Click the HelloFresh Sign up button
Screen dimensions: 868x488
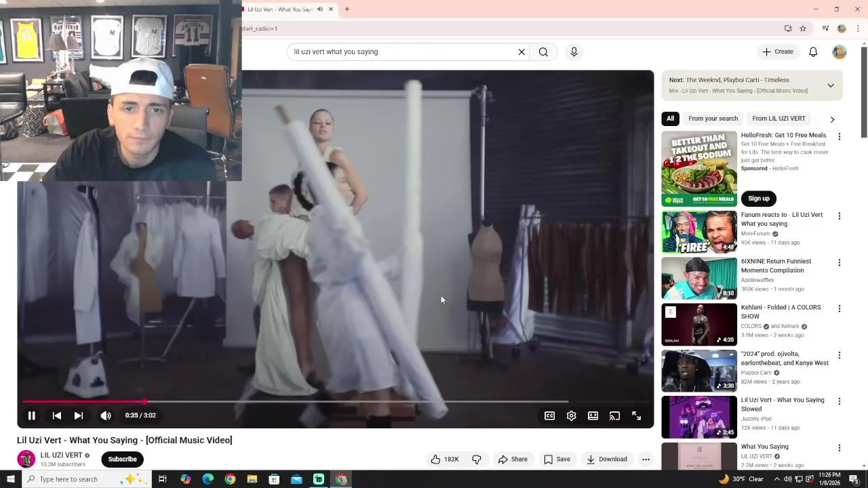(759, 199)
